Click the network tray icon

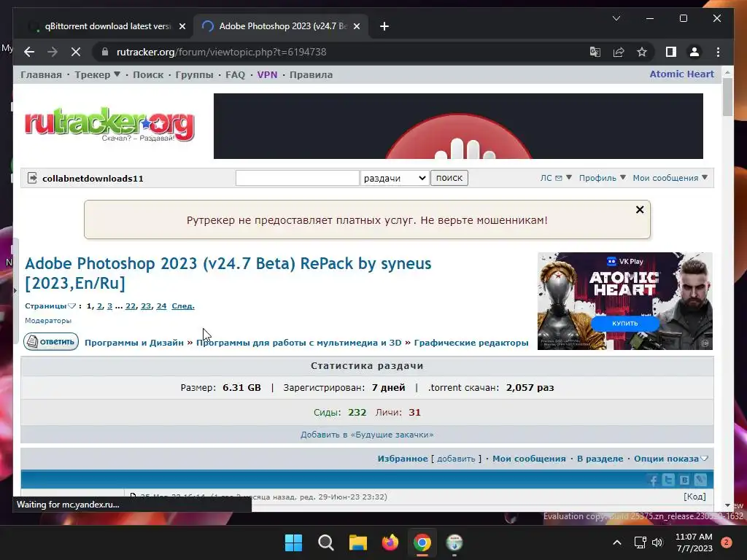click(640, 542)
